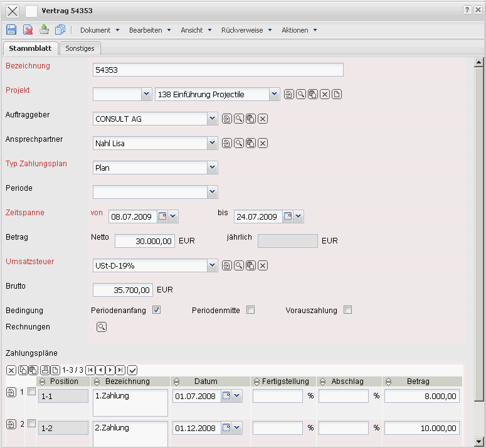The height and width of the screenshot is (448, 486).
Task: Click the Save disk icon in toolbar
Action: pyautogui.click(x=11, y=29)
